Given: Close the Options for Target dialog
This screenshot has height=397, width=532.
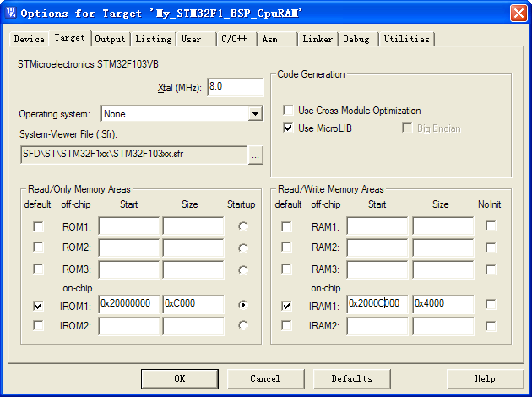Looking at the screenshot, I should pyautogui.click(x=518, y=14).
